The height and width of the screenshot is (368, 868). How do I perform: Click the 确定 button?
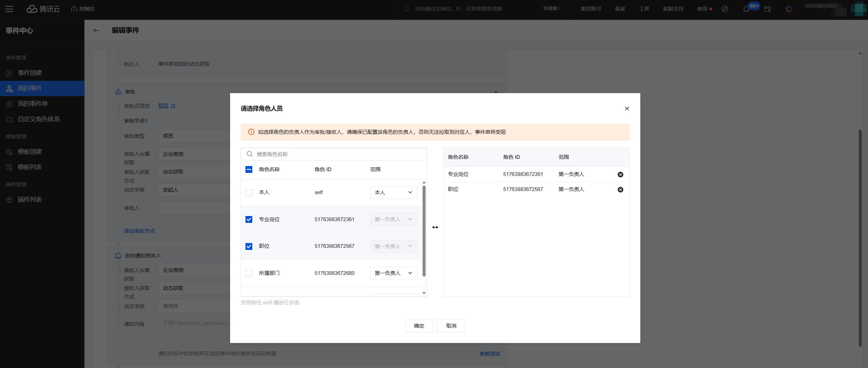pyautogui.click(x=419, y=326)
